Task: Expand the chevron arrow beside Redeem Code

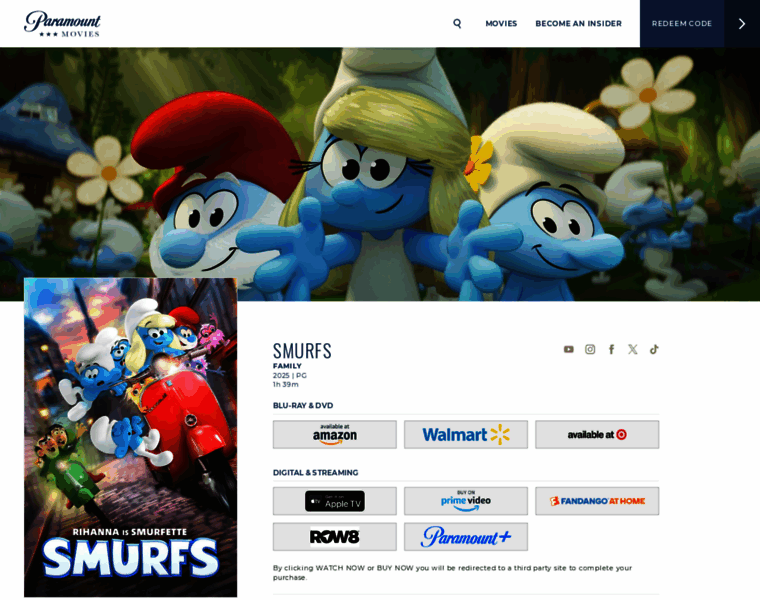Action: coord(742,23)
